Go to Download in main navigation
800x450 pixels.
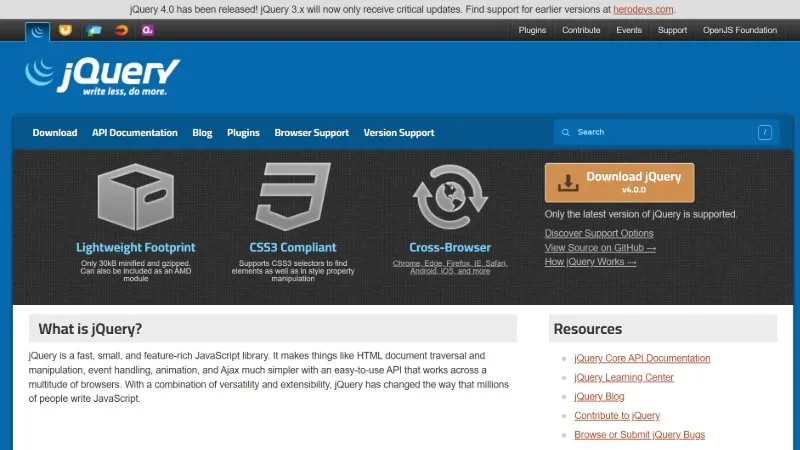[x=55, y=133]
